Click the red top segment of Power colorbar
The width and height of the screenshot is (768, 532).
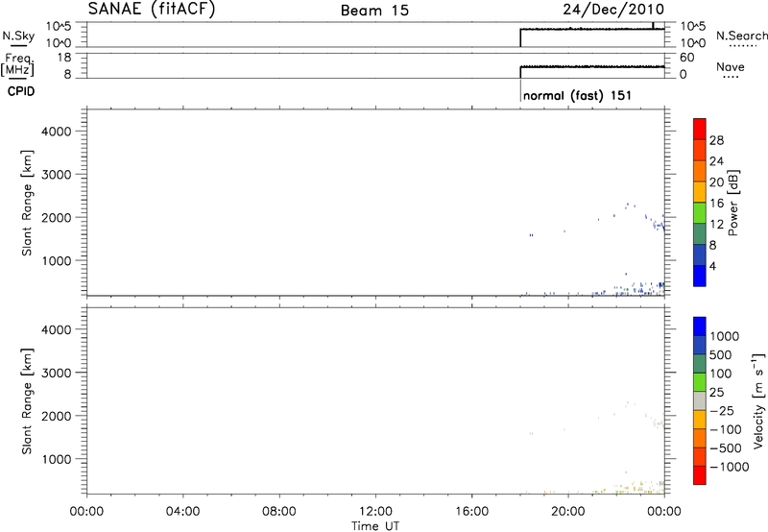pyautogui.click(x=700, y=129)
